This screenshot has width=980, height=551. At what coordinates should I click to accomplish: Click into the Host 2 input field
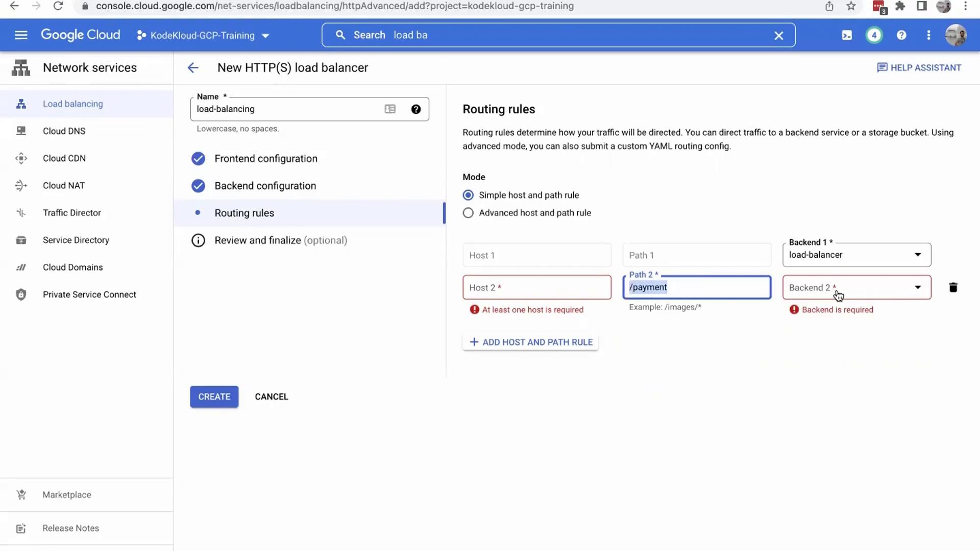tap(536, 288)
